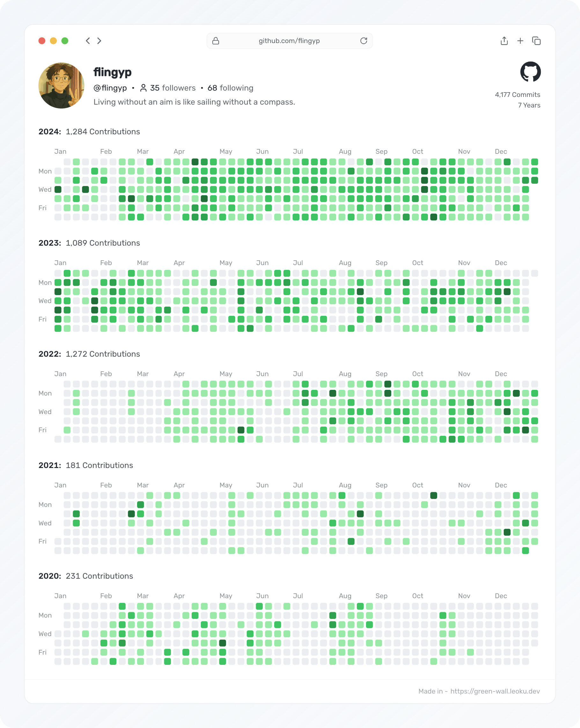Click the followers person icon
Image resolution: width=580 pixels, height=728 pixels.
pyautogui.click(x=143, y=88)
